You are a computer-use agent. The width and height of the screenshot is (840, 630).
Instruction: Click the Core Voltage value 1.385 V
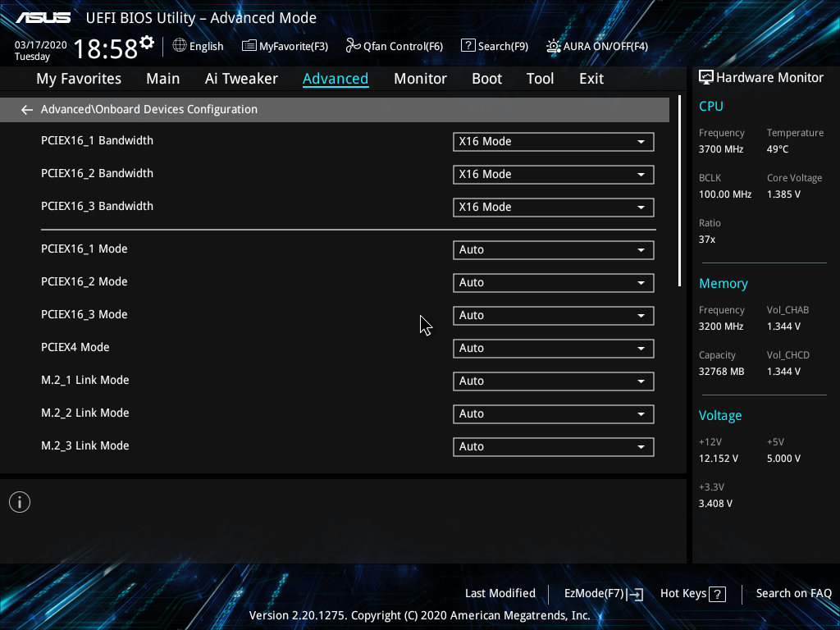783,194
